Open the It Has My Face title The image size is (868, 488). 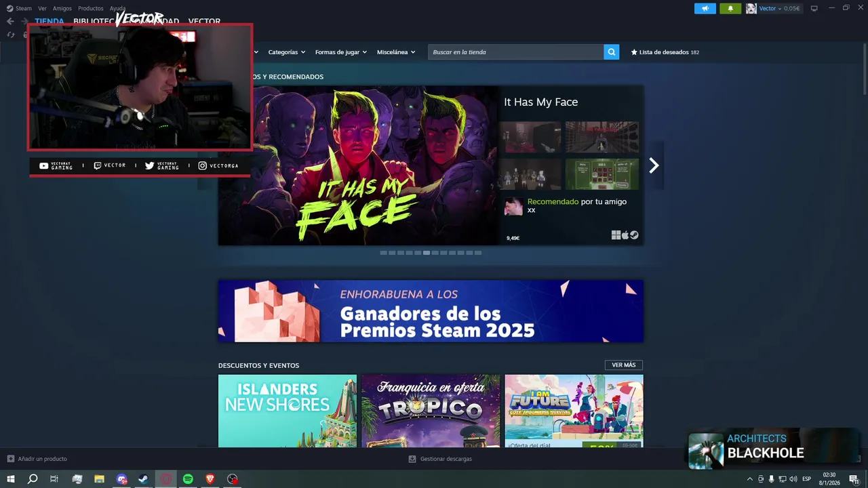(x=540, y=102)
